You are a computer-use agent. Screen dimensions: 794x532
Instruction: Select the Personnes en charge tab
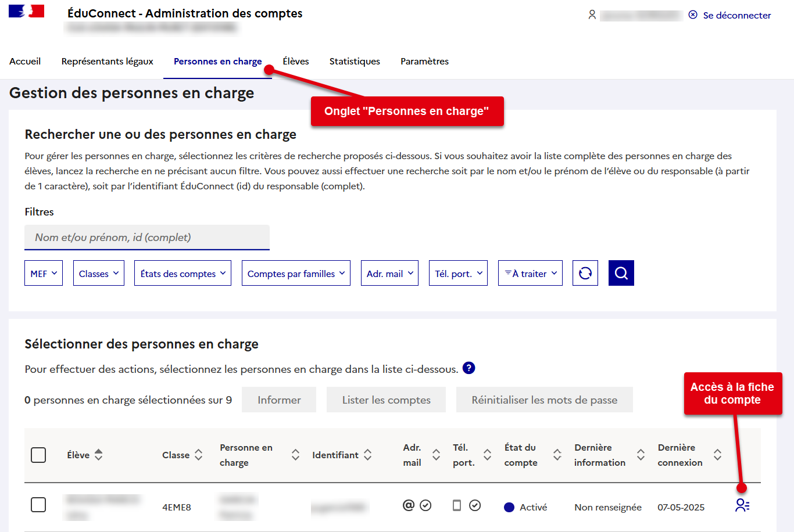pos(218,61)
